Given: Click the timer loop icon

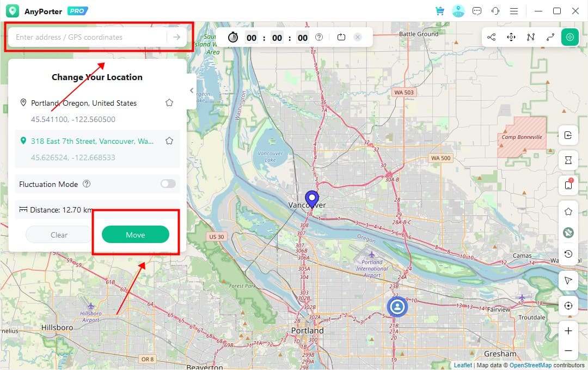Looking at the screenshot, I should [341, 37].
